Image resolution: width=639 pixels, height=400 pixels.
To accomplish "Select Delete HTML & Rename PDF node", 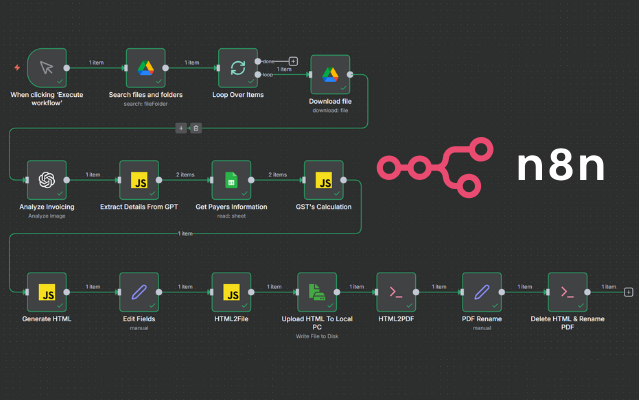I will point(567,291).
